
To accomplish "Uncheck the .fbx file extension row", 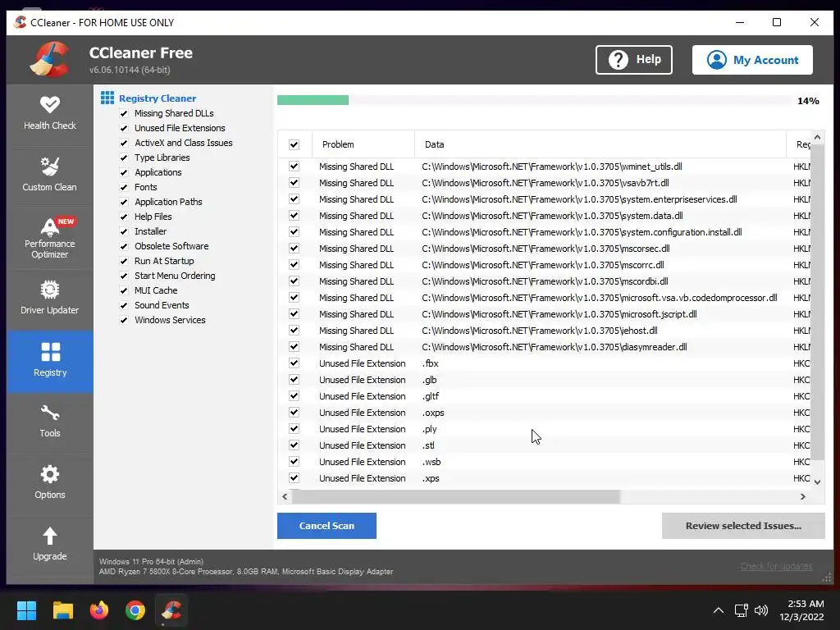I will (294, 363).
